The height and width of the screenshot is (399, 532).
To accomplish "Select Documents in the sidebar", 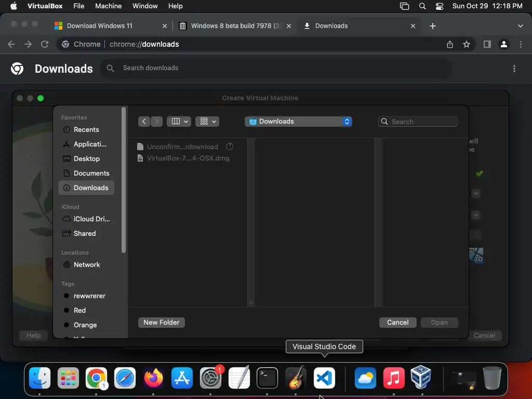I will [86, 174].
